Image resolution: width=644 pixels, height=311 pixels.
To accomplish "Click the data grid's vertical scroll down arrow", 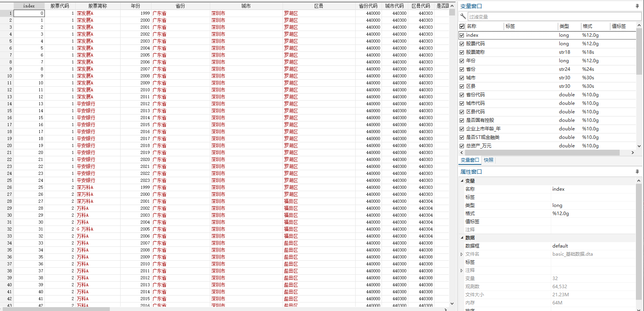I will (452, 304).
